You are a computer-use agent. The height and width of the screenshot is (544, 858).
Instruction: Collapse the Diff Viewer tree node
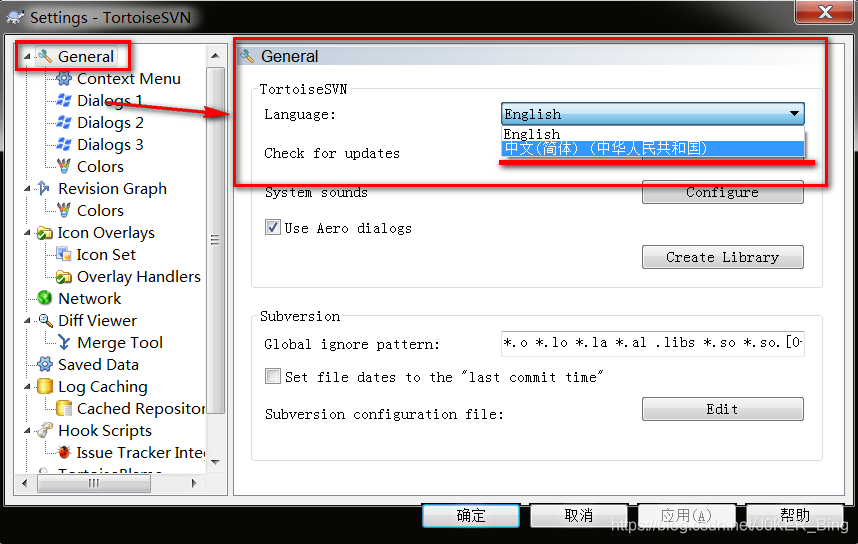(27, 321)
